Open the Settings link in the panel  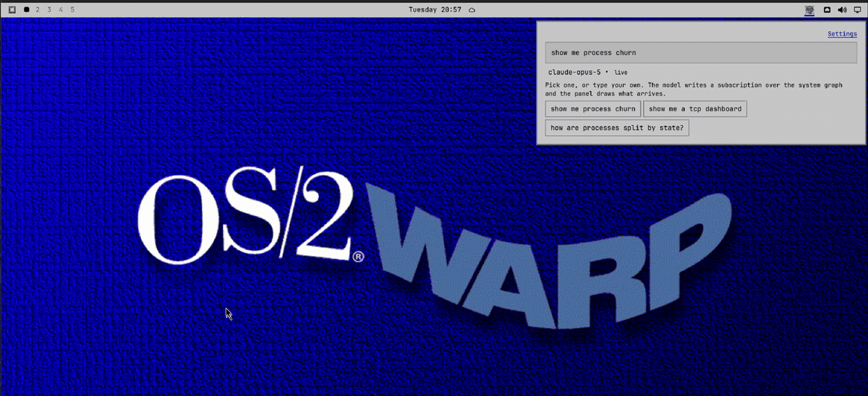click(842, 34)
